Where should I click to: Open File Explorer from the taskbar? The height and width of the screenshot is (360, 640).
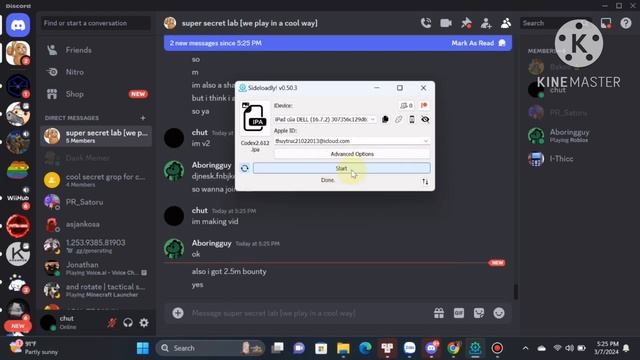tap(343, 348)
